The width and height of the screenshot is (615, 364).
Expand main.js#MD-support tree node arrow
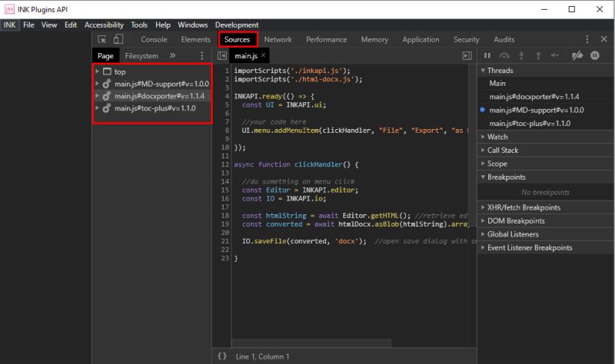click(x=97, y=84)
